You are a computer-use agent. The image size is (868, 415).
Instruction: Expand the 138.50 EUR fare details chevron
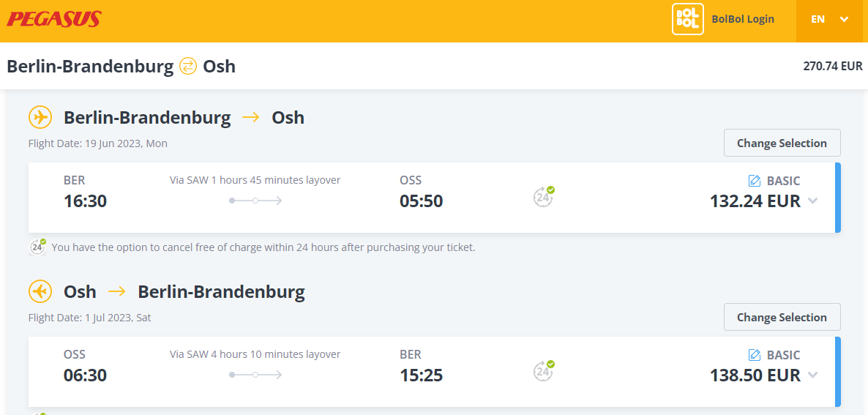[812, 375]
